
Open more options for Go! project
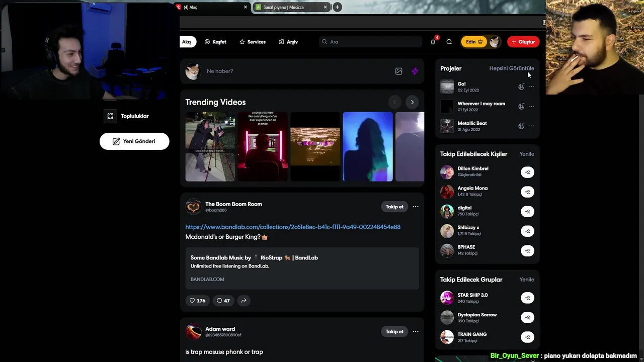[532, 86]
